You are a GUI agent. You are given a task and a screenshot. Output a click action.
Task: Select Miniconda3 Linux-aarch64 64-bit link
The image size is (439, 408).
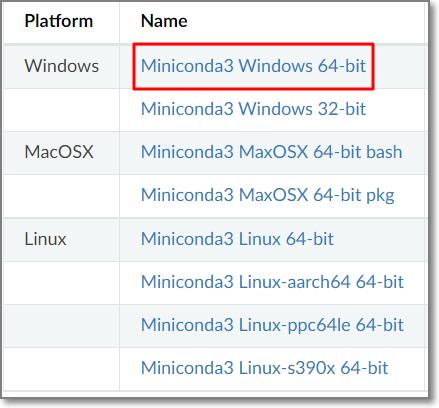click(x=272, y=282)
